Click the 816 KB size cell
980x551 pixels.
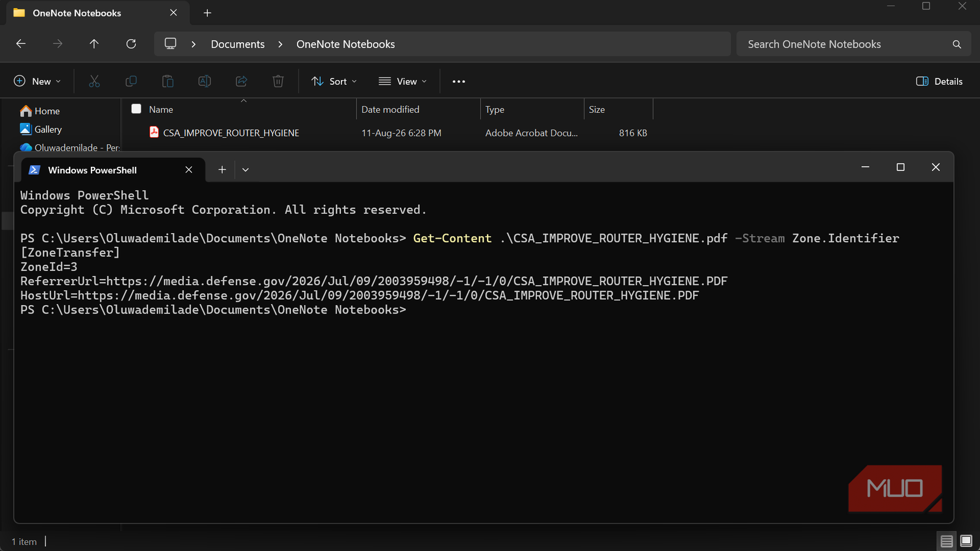click(633, 133)
